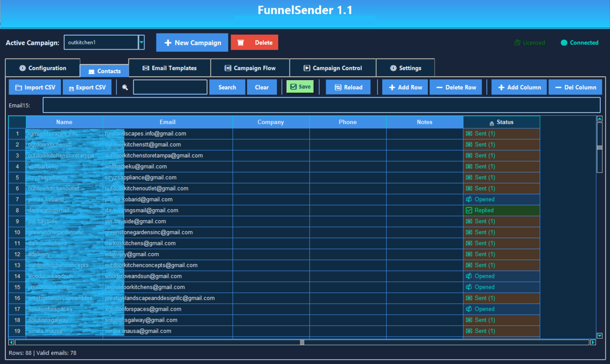Click the Opened envelope icon on row 7
Viewport: 610px width, 364px height.
click(469, 199)
